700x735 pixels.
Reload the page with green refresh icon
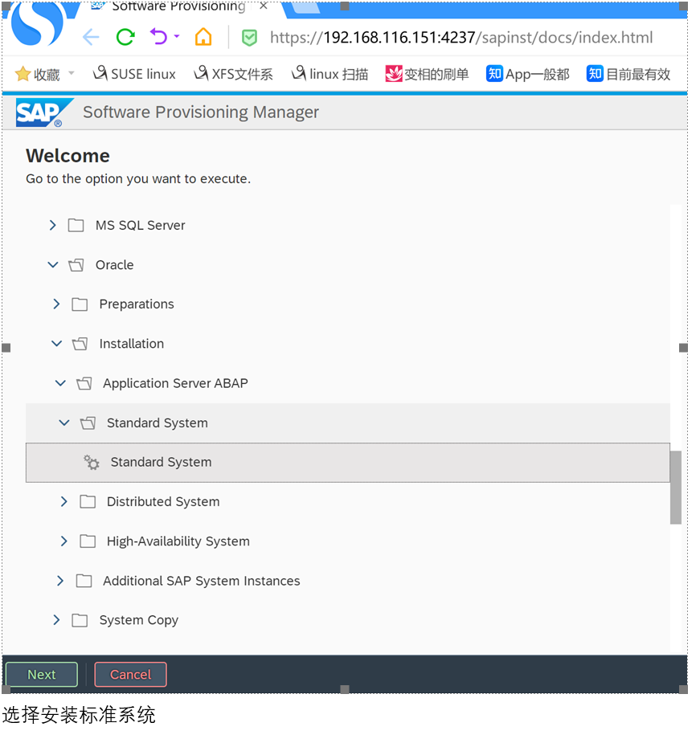(x=125, y=37)
